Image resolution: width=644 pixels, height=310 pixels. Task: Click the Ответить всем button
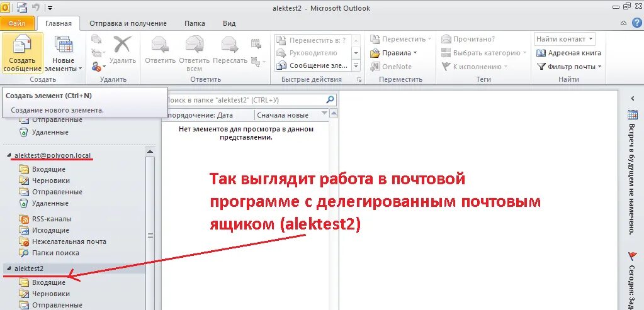pyautogui.click(x=195, y=53)
